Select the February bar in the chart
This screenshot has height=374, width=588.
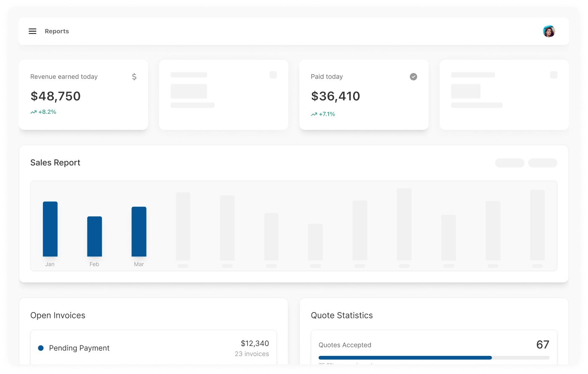(x=94, y=236)
